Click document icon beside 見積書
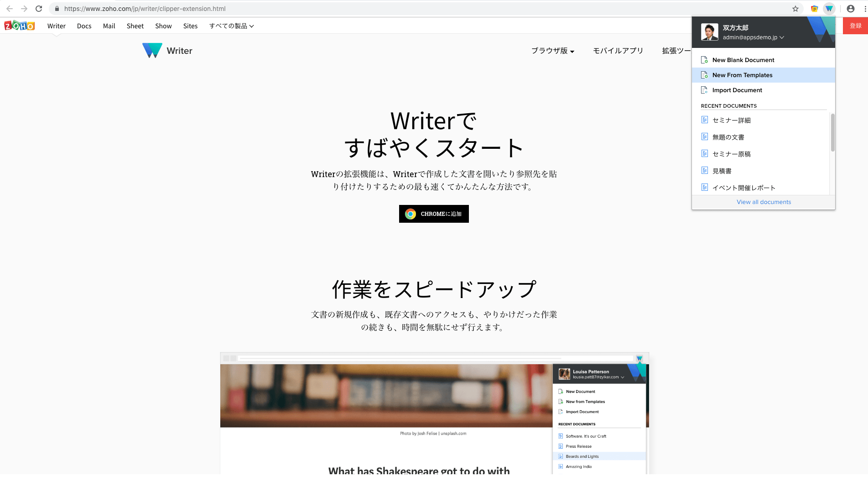This screenshot has width=868, height=487. click(704, 170)
